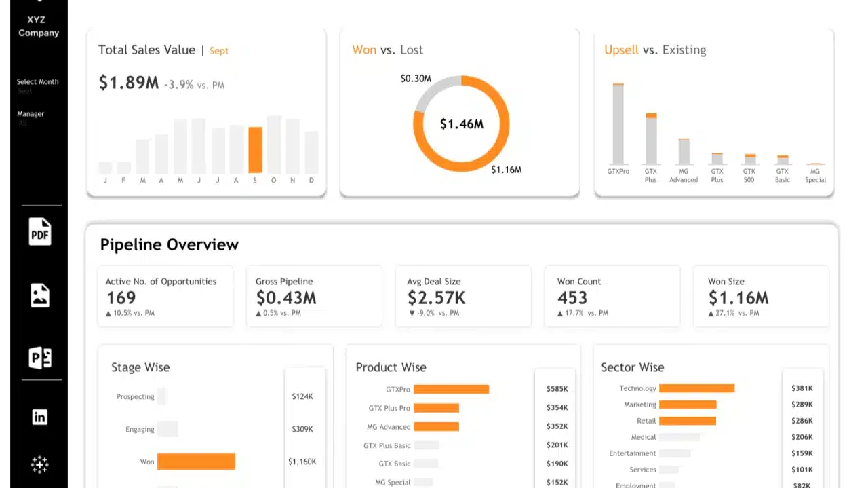Viewport: 868px width, 488px height.
Task: Click the Tableau logo icon
Action: click(39, 465)
